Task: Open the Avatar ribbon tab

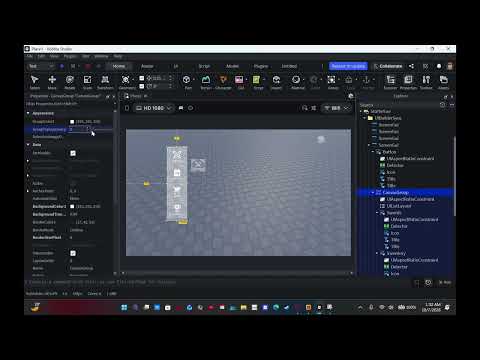Action: pyautogui.click(x=147, y=66)
